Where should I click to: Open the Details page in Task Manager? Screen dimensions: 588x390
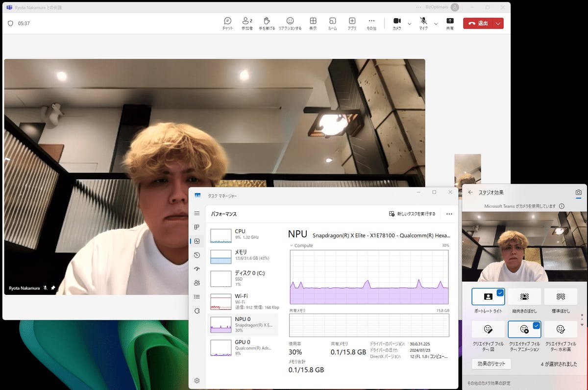[197, 296]
